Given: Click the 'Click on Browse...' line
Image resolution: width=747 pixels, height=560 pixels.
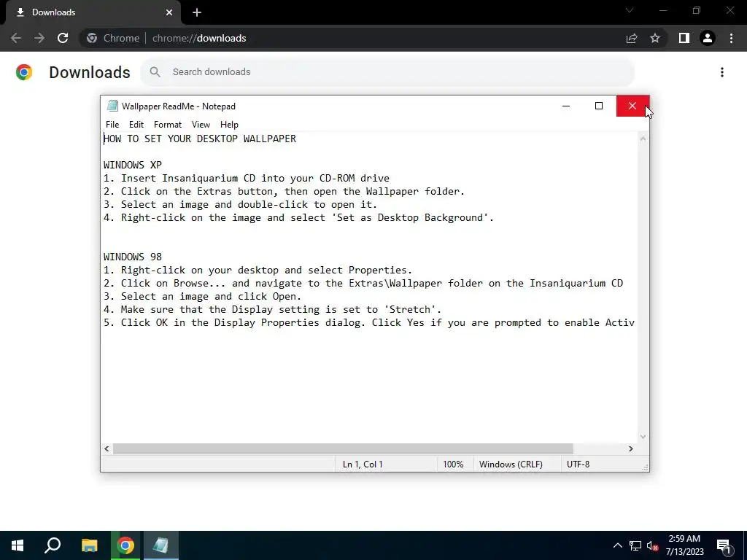Looking at the screenshot, I should pyautogui.click(x=363, y=284).
